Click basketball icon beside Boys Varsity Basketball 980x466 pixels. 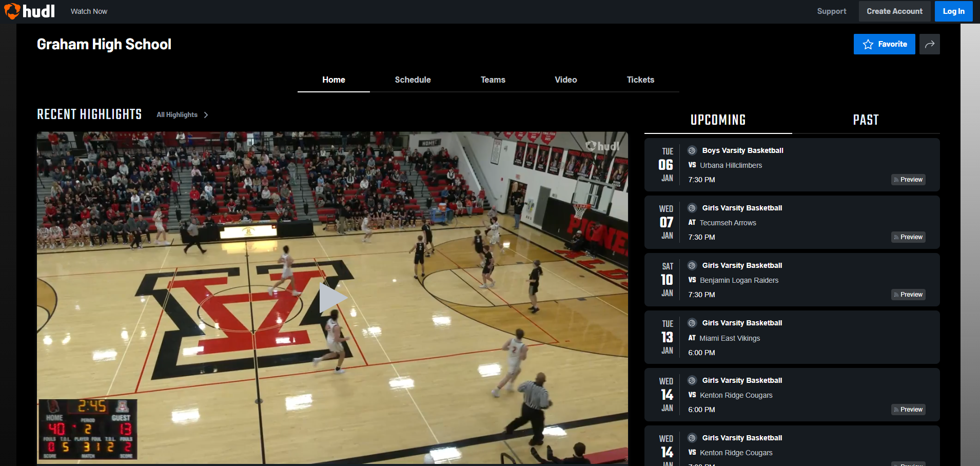click(692, 150)
